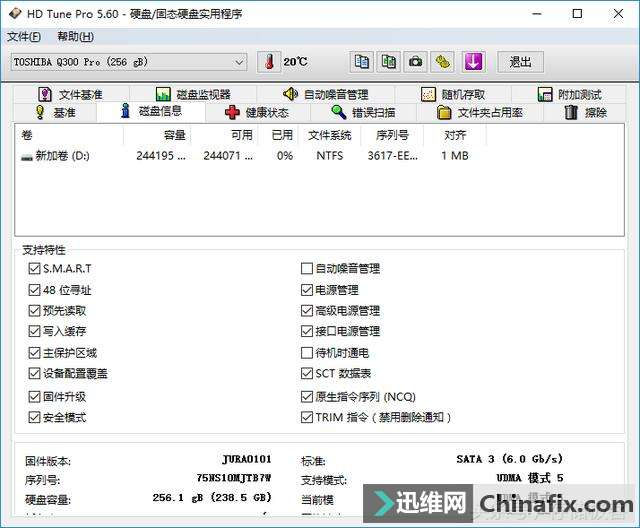Click the purple download arrow icon
This screenshot has width=640, height=528.
tap(473, 62)
